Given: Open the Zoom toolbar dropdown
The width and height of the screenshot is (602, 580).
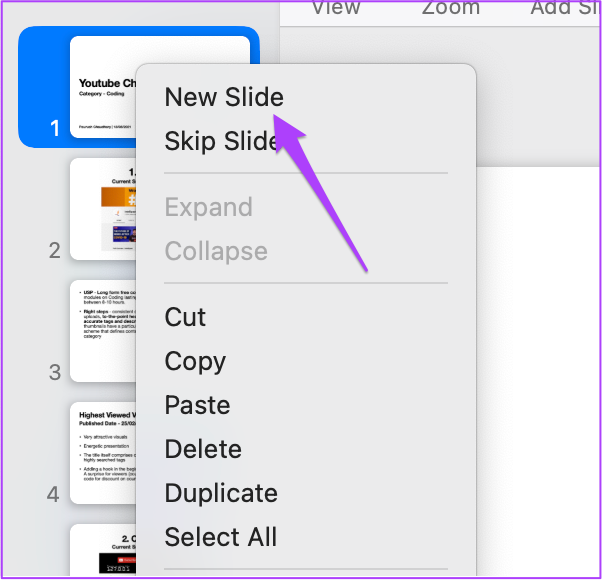Looking at the screenshot, I should pyautogui.click(x=451, y=8).
